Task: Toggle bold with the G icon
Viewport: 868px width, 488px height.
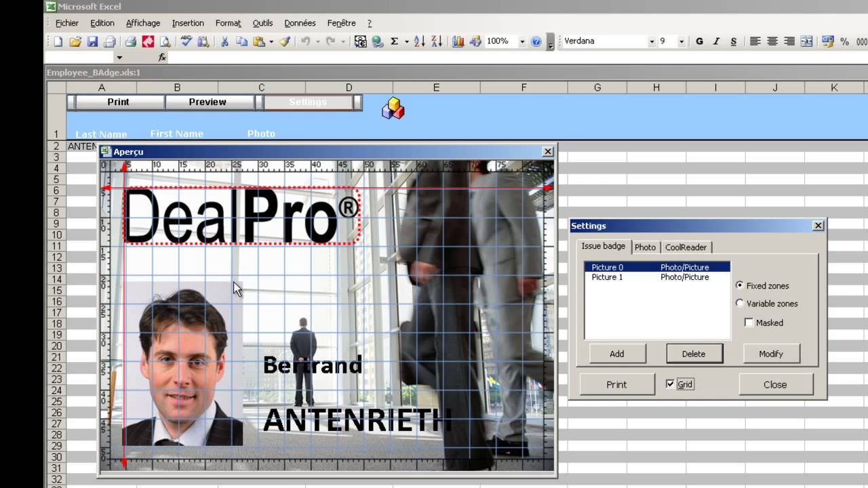Action: click(699, 41)
